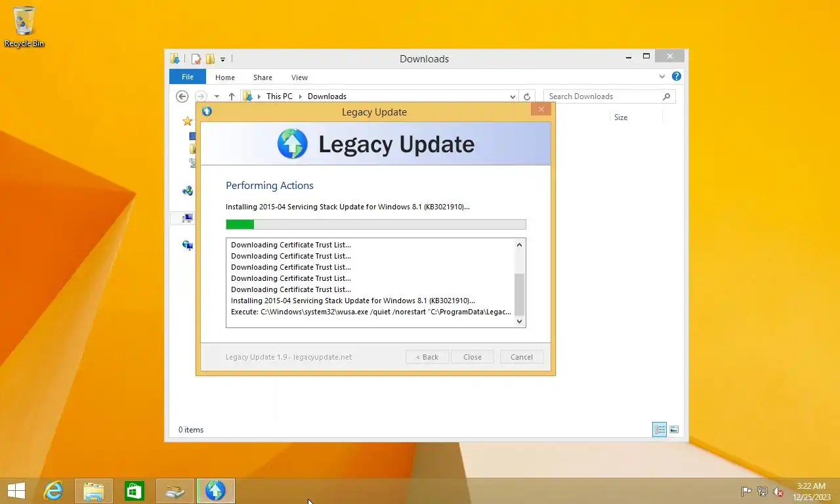Click the Explorer Forward arrow button
This screenshot has height=504, width=840.
coord(201,96)
